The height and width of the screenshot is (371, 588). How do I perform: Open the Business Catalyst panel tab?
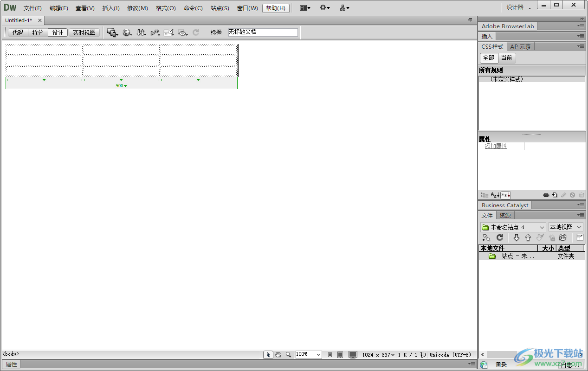pyautogui.click(x=505, y=205)
